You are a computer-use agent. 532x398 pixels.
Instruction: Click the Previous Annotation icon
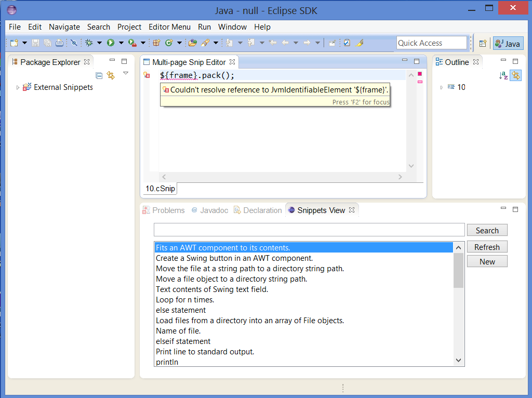coord(251,43)
